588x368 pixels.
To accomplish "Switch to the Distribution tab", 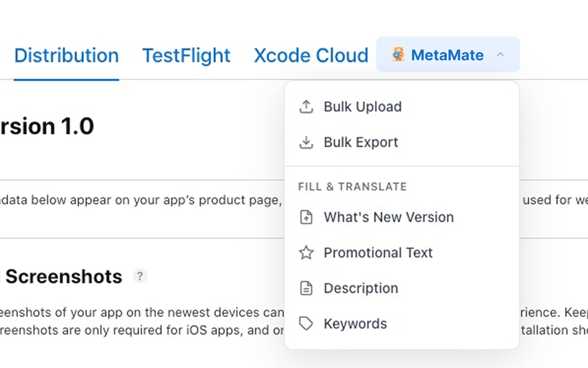I will click(67, 55).
